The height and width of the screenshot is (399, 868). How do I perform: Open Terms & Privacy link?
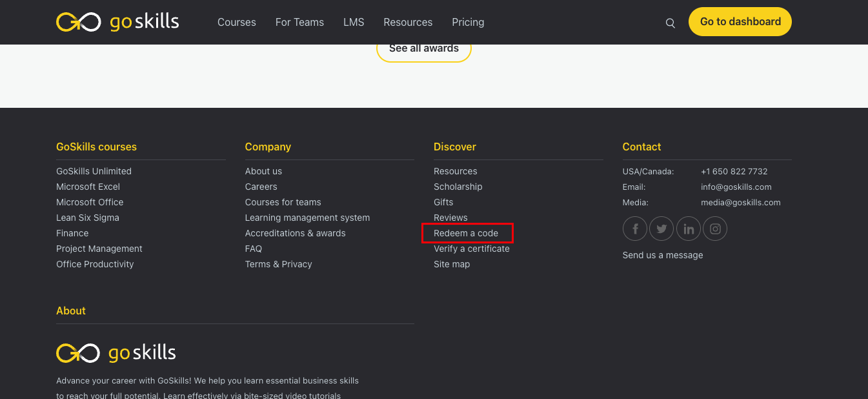coord(278,264)
